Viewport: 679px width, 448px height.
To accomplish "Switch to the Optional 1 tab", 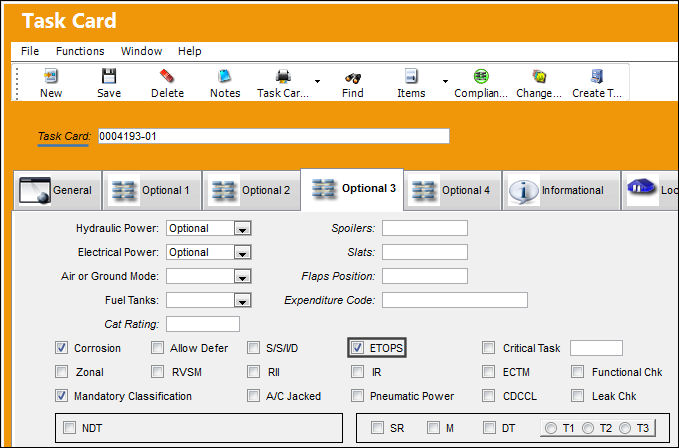I will (x=152, y=190).
